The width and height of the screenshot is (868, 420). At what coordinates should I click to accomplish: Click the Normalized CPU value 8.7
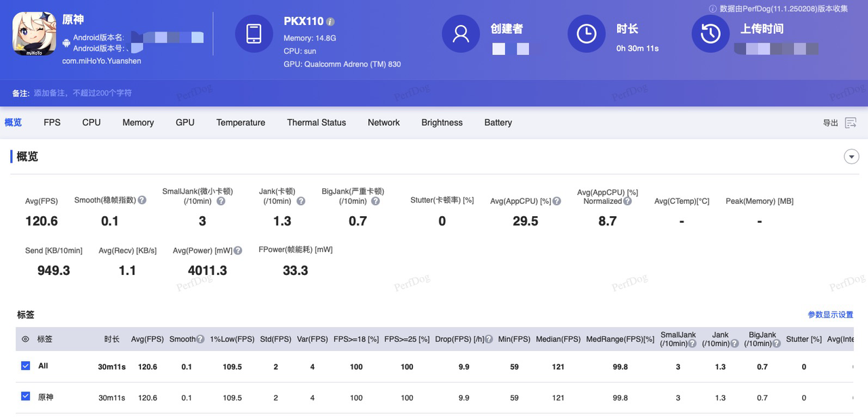click(x=608, y=221)
